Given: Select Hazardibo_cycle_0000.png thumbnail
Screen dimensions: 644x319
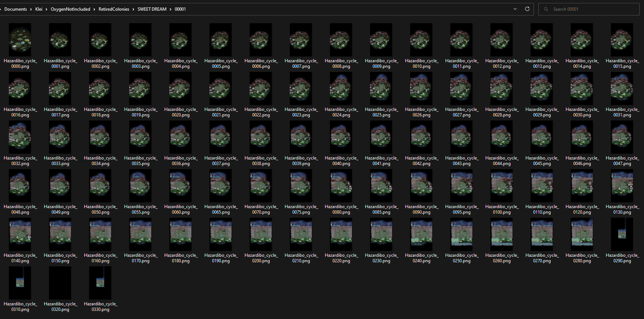Looking at the screenshot, I should point(20,40).
